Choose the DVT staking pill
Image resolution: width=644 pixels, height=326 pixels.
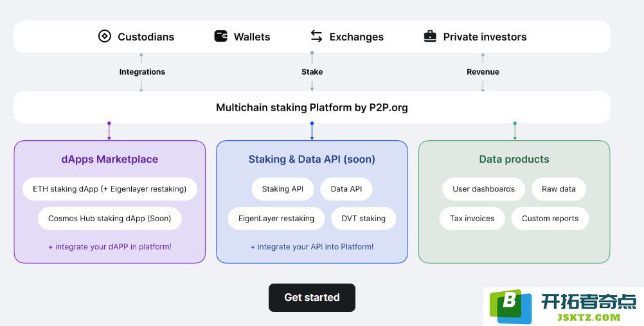coord(364,219)
